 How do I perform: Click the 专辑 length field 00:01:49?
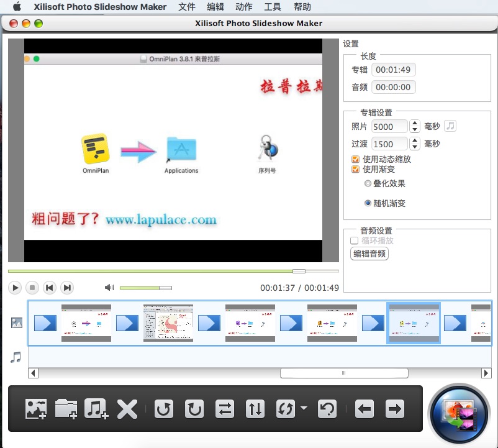pyautogui.click(x=394, y=70)
